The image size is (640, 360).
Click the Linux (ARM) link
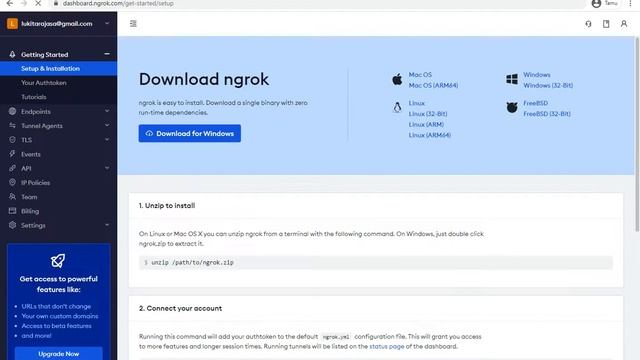click(426, 124)
